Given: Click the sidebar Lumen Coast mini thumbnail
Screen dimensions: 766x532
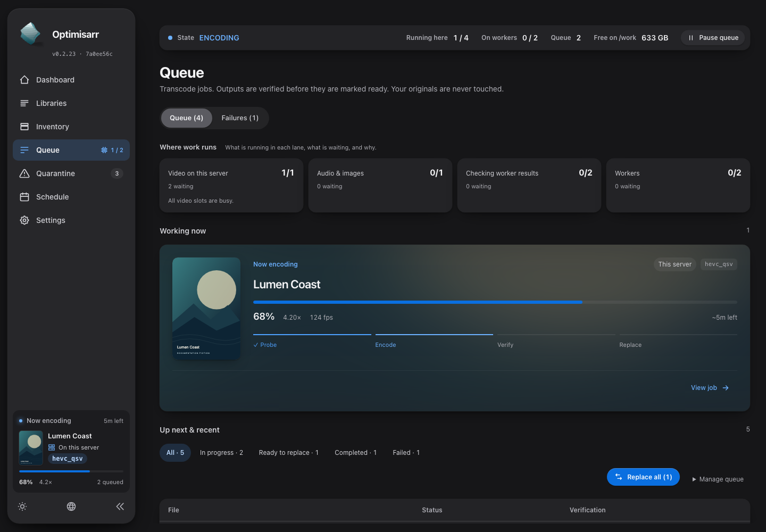Looking at the screenshot, I should click(x=31, y=448).
